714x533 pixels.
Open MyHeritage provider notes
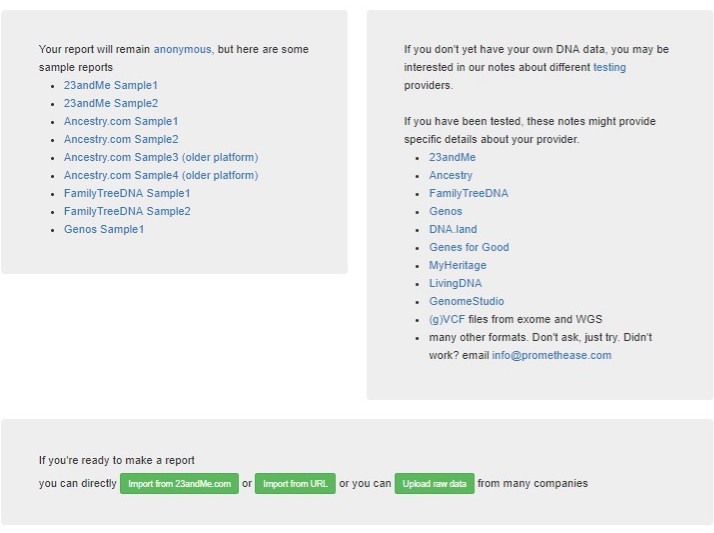coord(458,265)
